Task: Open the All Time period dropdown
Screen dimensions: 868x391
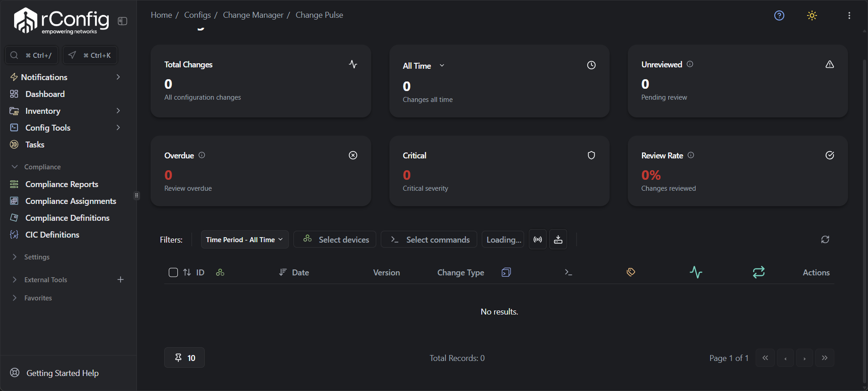Action: click(424, 66)
